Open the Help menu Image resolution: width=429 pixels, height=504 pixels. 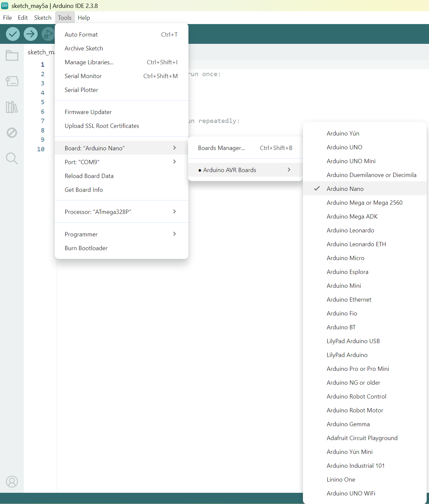pos(84,18)
